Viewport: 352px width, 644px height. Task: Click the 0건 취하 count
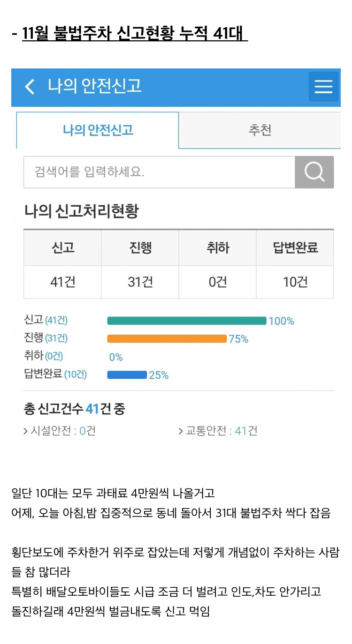pyautogui.click(x=217, y=282)
